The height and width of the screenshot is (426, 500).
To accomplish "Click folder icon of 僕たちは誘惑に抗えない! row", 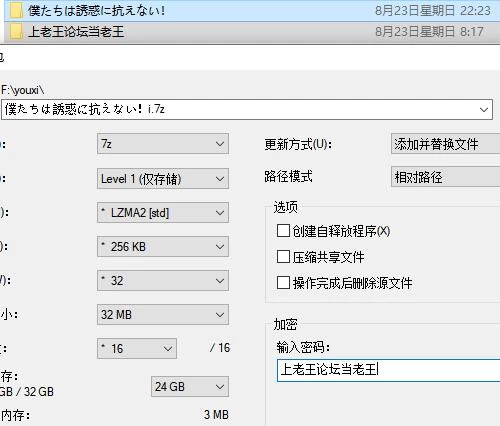I will click(15, 11).
